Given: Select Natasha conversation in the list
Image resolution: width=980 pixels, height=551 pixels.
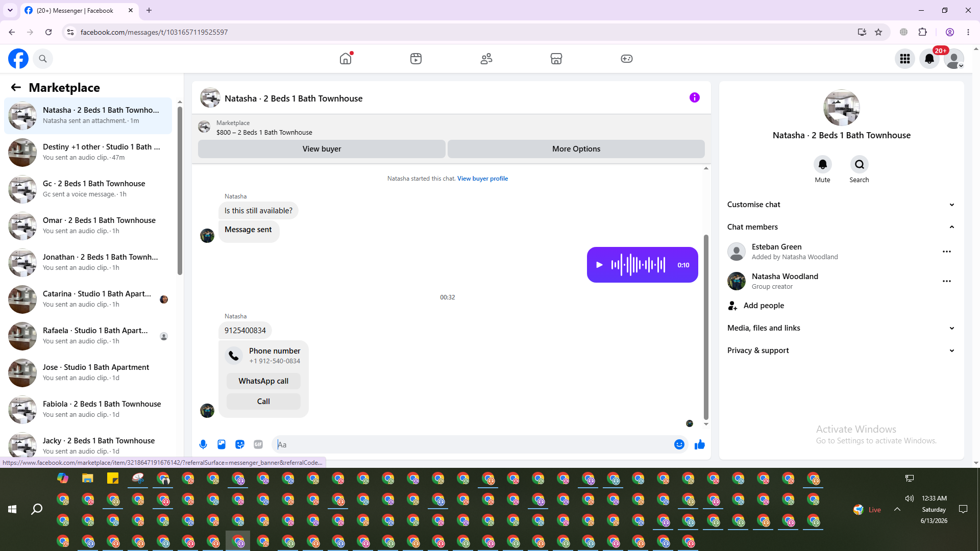Looking at the screenshot, I should tap(88, 115).
